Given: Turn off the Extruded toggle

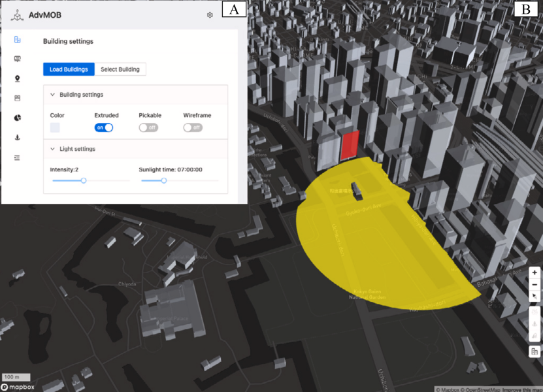Looking at the screenshot, I should tap(104, 127).
